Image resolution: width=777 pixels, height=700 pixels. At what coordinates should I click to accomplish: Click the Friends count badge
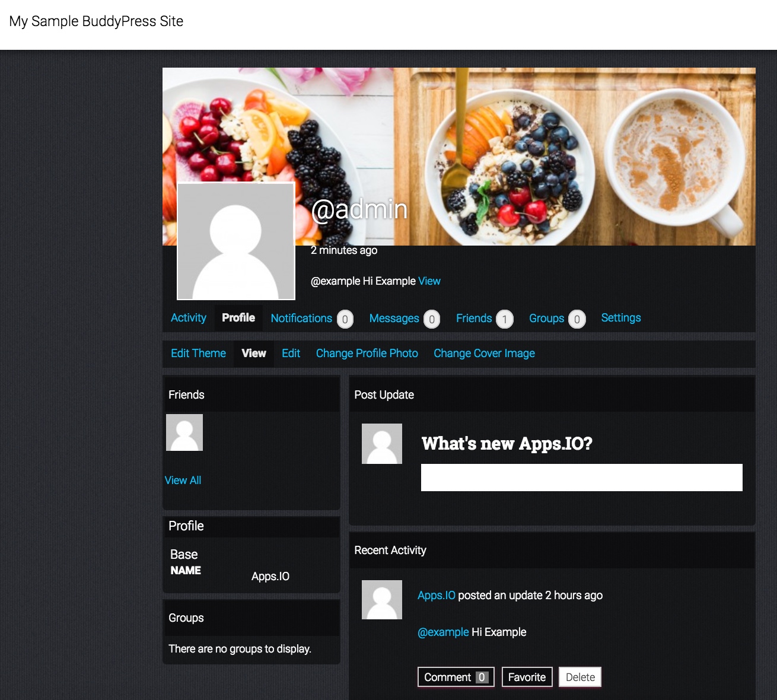505,320
